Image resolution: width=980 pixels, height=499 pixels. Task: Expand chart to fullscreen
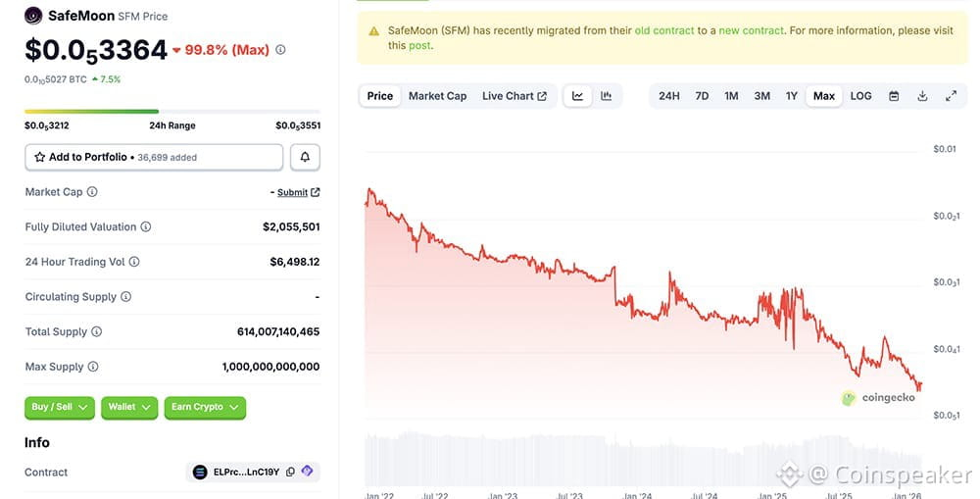(x=951, y=96)
